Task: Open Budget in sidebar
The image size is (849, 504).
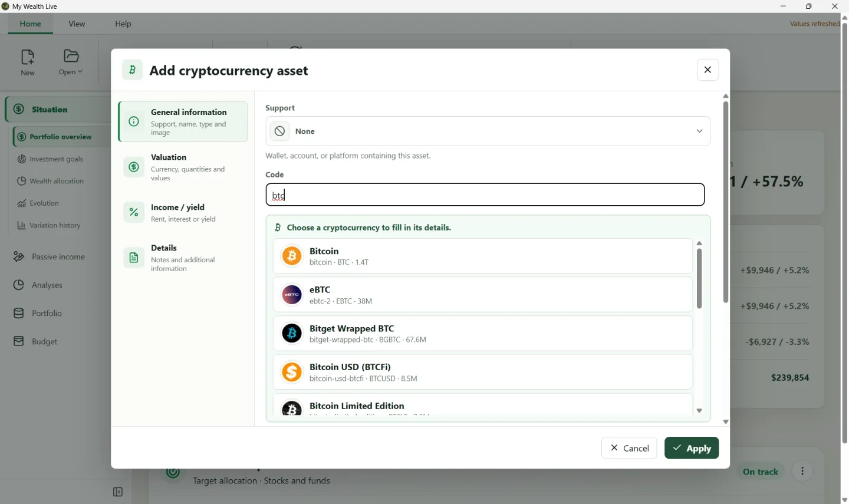Action: [35, 341]
